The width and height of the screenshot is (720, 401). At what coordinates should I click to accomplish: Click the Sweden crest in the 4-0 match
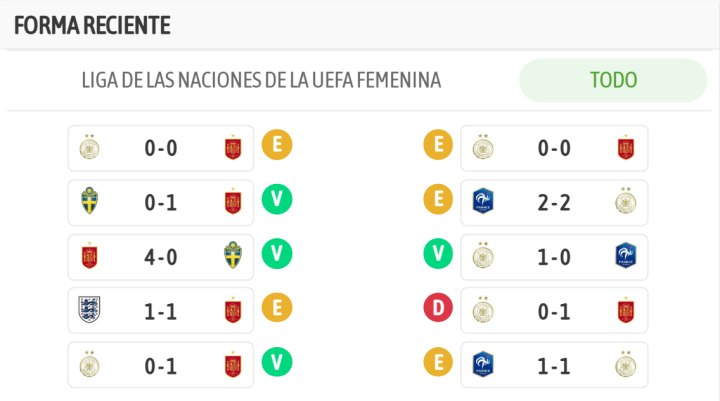[233, 256]
